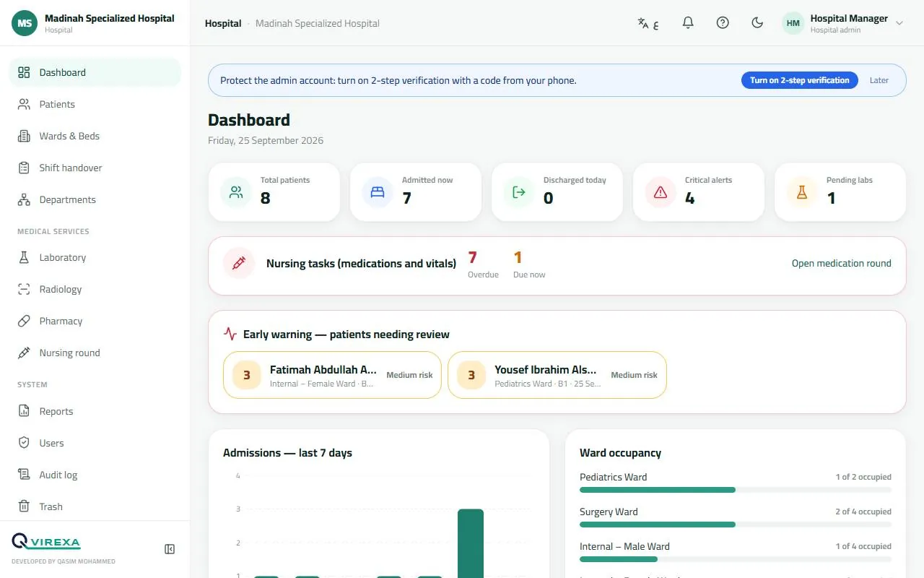Click the Pending labs flask icon
Screen dimensions: 924x578
point(802,192)
